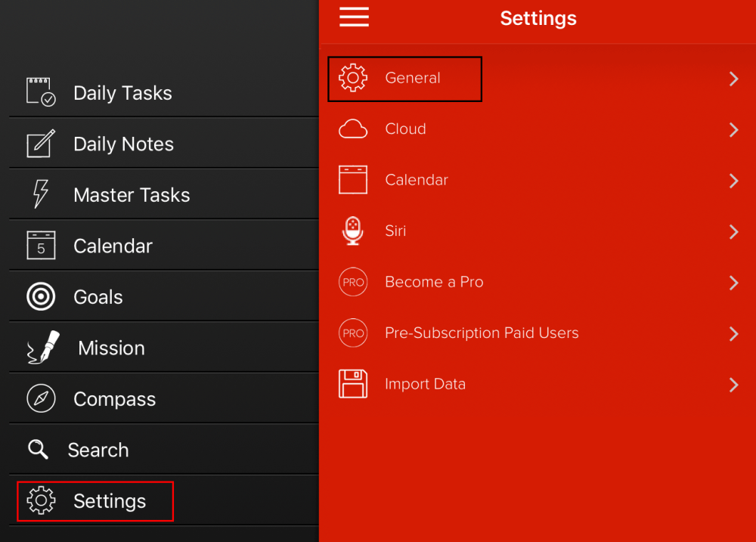756x542 pixels.
Task: Open the Calendar settings row
Action: [417, 180]
